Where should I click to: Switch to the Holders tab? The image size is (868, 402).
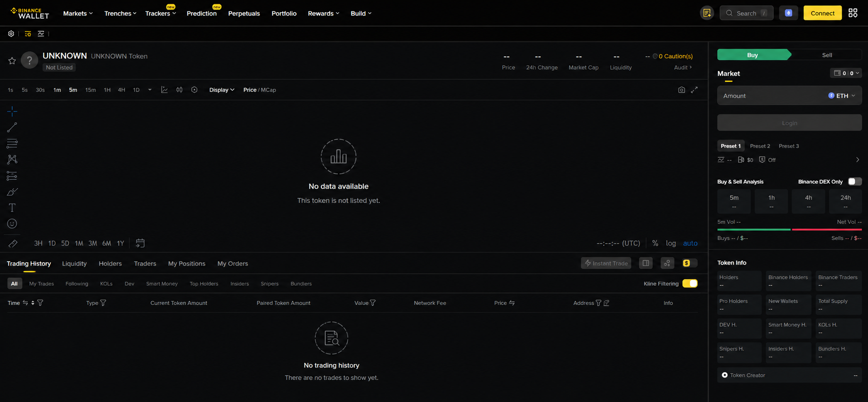click(x=110, y=264)
